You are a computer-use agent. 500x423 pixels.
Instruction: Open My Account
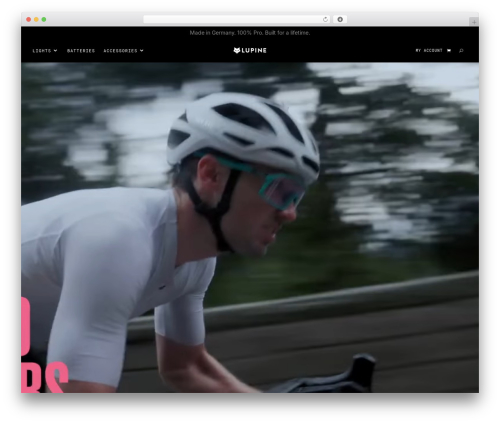coord(429,50)
